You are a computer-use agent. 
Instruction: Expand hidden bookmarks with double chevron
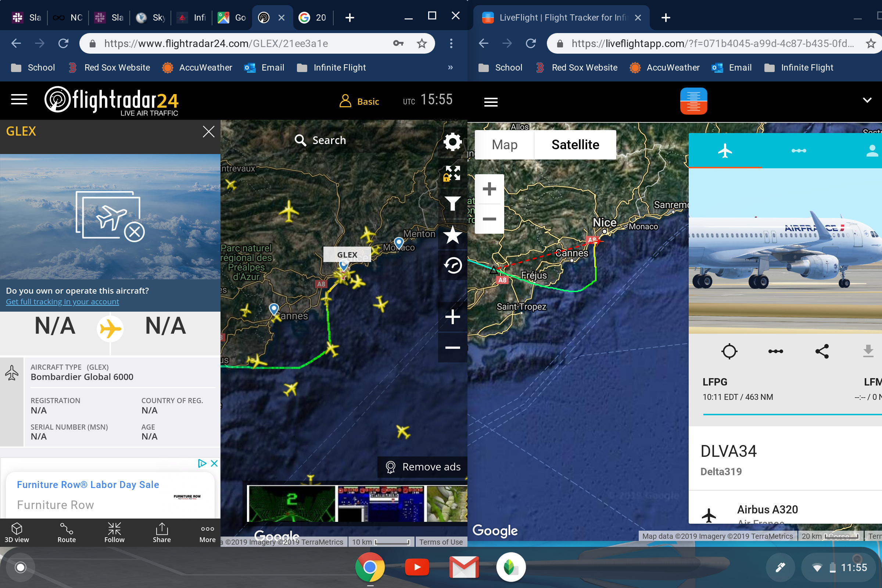[x=451, y=68]
